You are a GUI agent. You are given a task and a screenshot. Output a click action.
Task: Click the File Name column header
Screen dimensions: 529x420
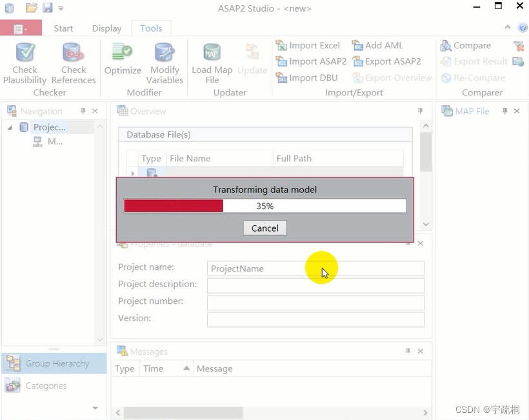[x=219, y=158]
